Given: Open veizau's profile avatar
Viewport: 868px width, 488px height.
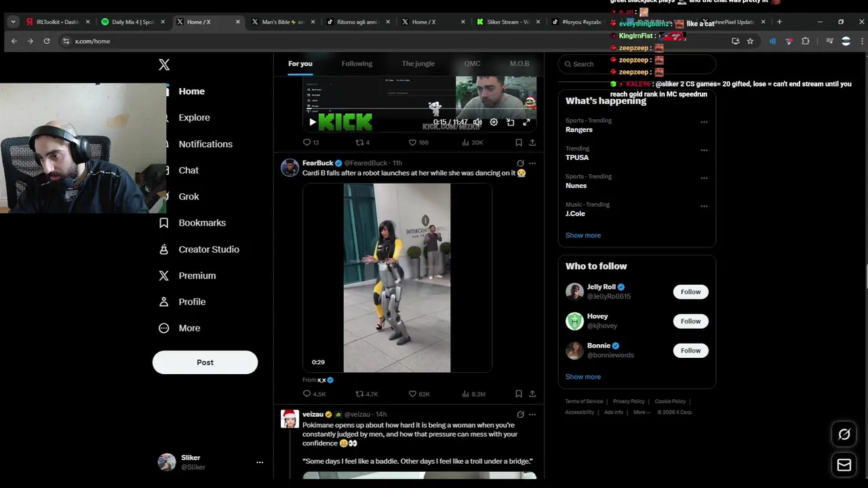Looking at the screenshot, I should [x=290, y=419].
